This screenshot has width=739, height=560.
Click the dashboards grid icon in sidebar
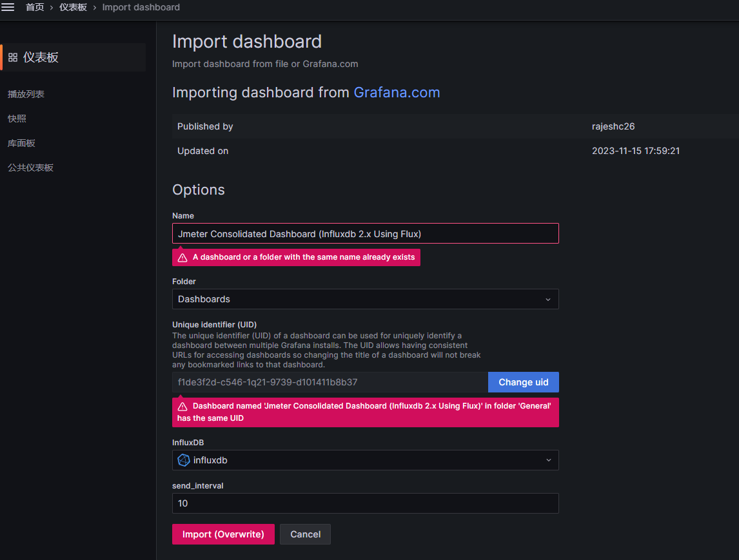coord(13,57)
